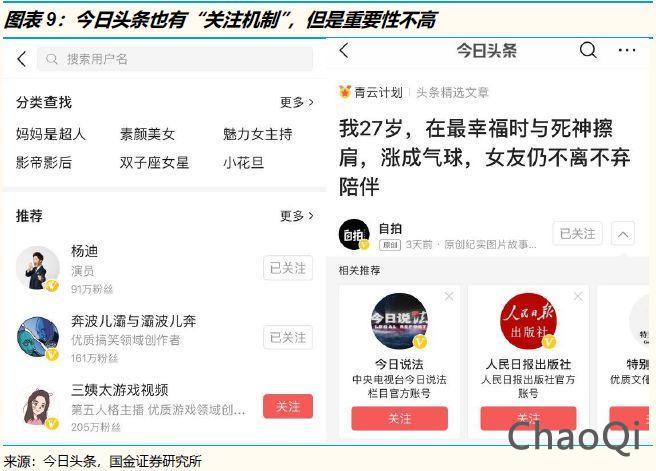
Task: Dismiss the 人民日报出版社 recommendation card
Action: tap(578, 296)
